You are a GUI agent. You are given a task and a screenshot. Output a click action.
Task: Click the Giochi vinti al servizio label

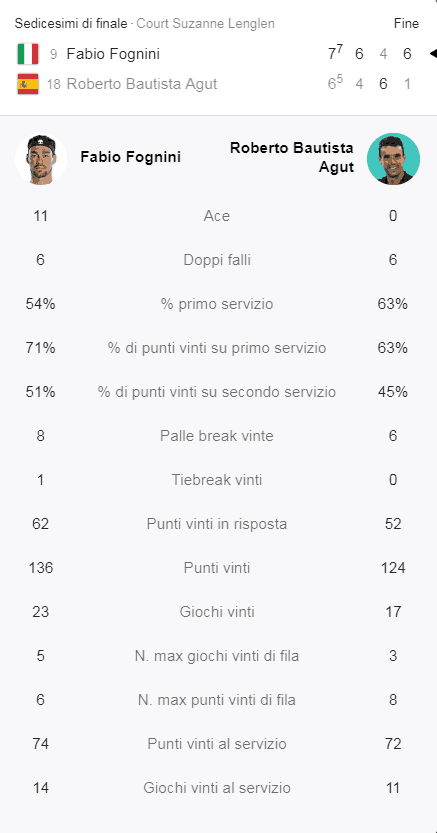tap(217, 788)
